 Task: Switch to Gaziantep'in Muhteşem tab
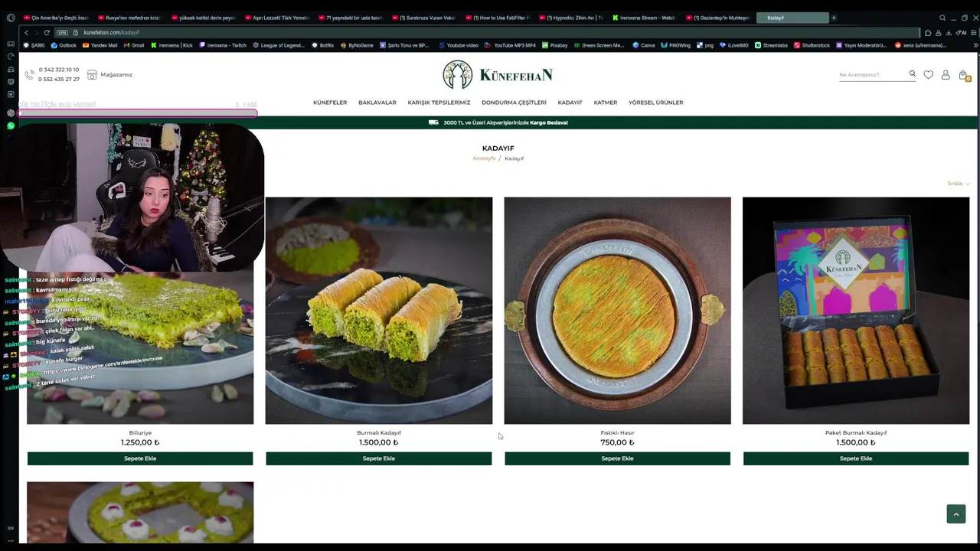(717, 18)
